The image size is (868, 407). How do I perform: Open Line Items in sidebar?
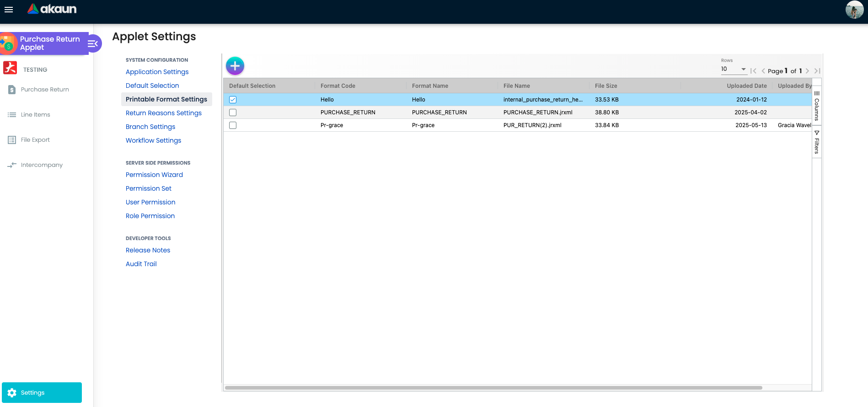pyautogui.click(x=36, y=115)
